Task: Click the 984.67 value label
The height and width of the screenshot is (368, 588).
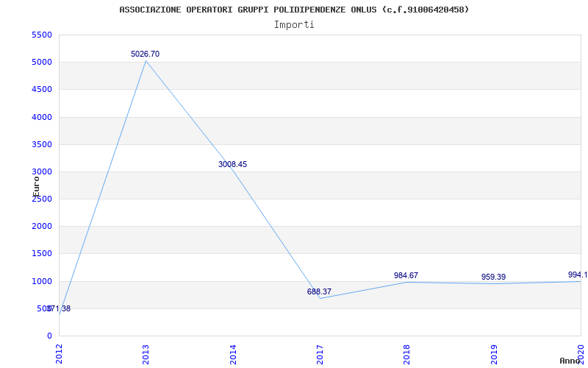Action: (x=406, y=275)
